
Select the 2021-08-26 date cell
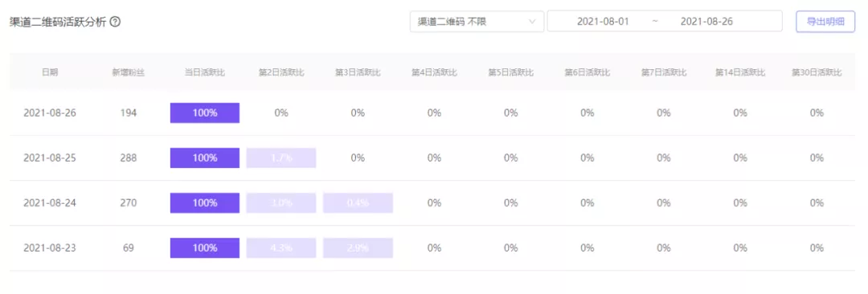(50, 113)
